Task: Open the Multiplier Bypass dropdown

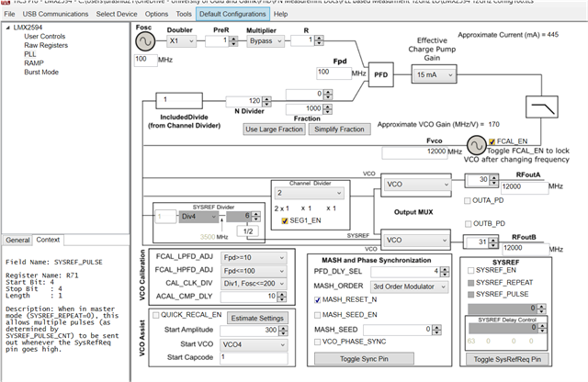Action: tap(266, 40)
